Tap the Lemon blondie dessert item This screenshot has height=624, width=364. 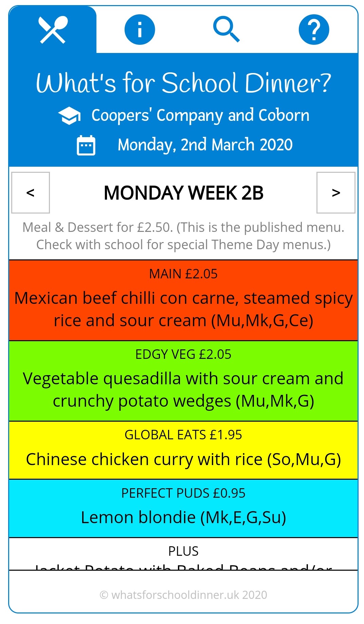click(183, 517)
